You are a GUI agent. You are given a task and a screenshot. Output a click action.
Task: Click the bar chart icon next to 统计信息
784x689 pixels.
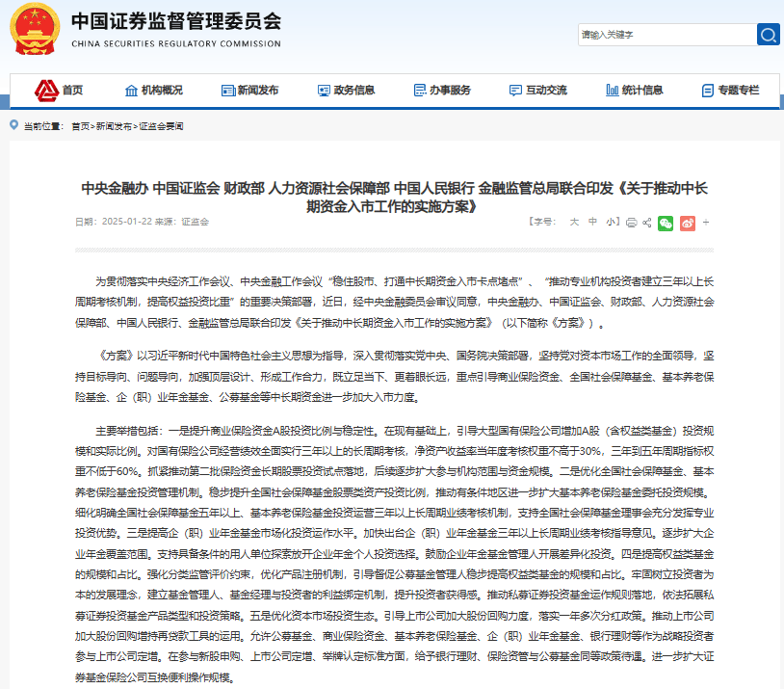click(x=613, y=90)
